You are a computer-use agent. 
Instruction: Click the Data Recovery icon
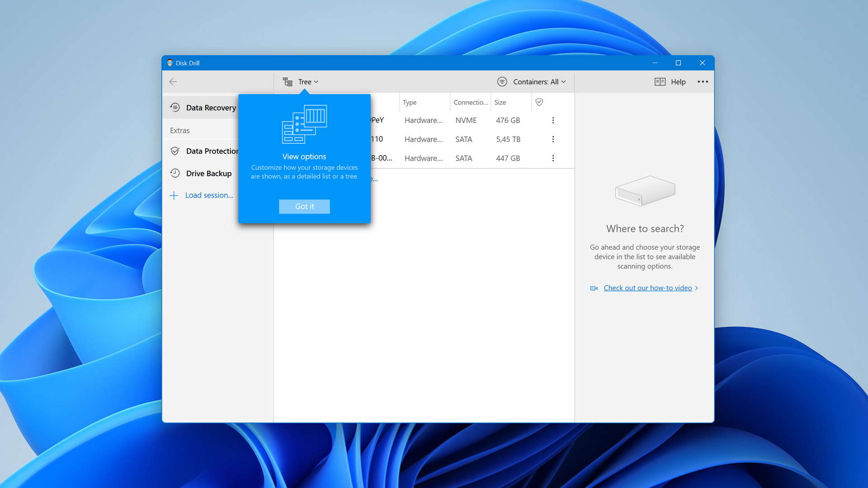(175, 108)
